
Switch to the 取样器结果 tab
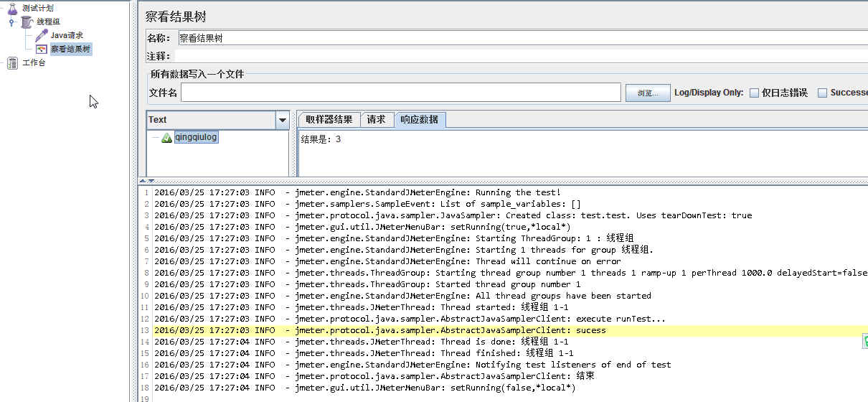329,120
